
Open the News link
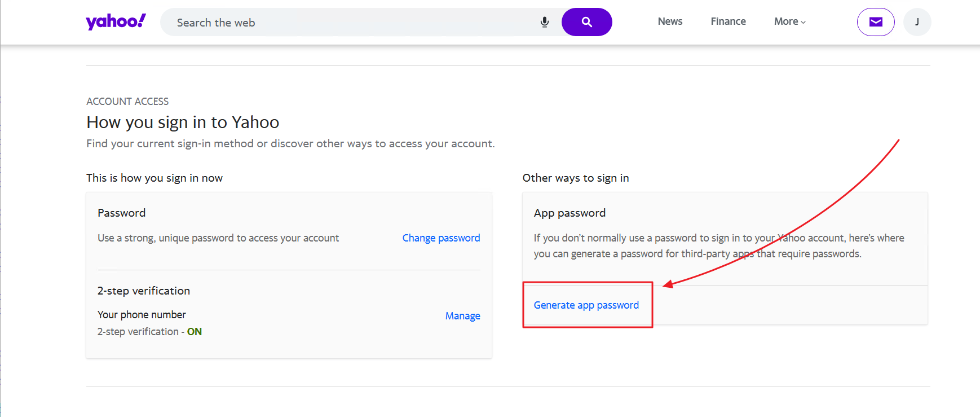pos(670,21)
